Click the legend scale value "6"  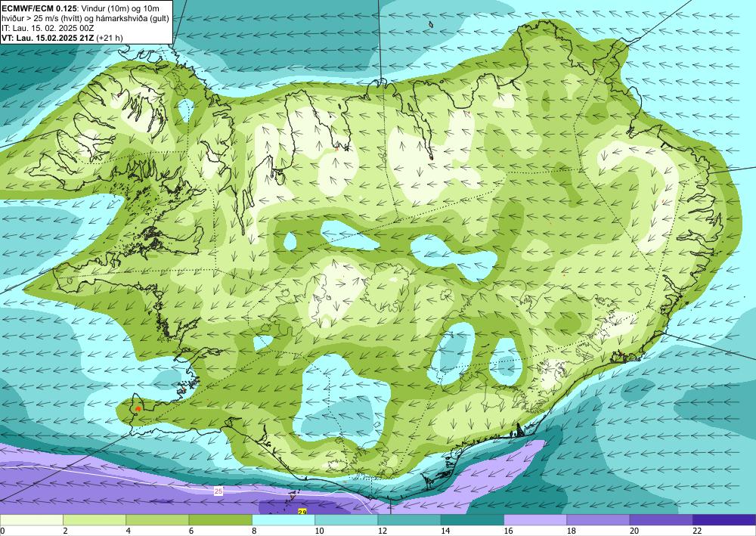tap(191, 531)
